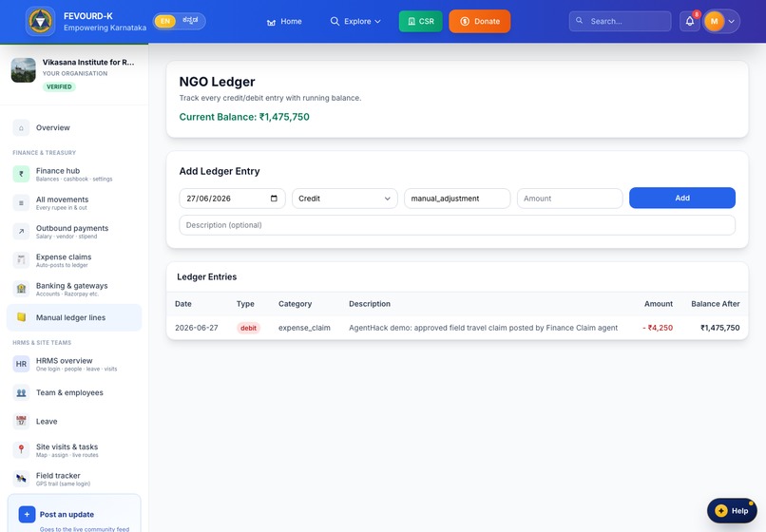Open Finance hub
This screenshot has width=766, height=532.
(x=74, y=174)
